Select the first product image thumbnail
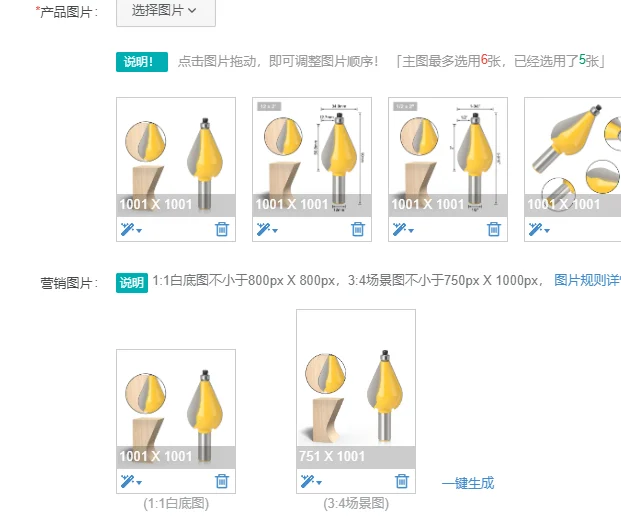Screen dimensions: 621x521 (x=176, y=157)
